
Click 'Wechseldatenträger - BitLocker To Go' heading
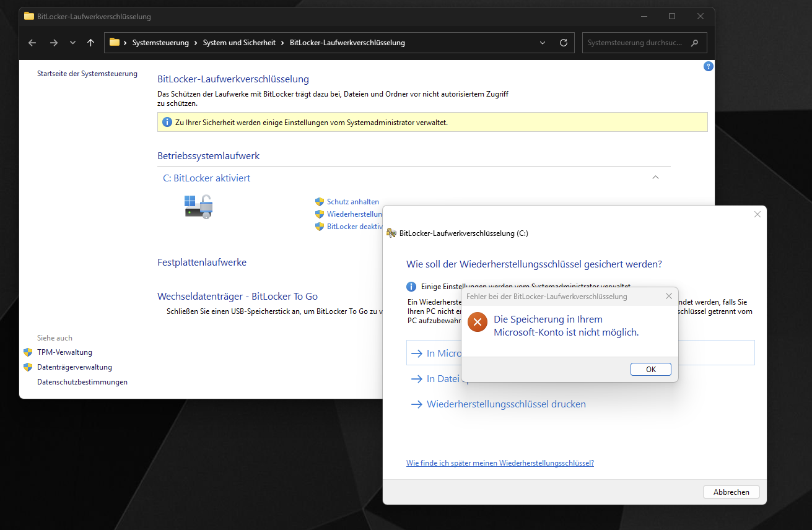(x=237, y=297)
